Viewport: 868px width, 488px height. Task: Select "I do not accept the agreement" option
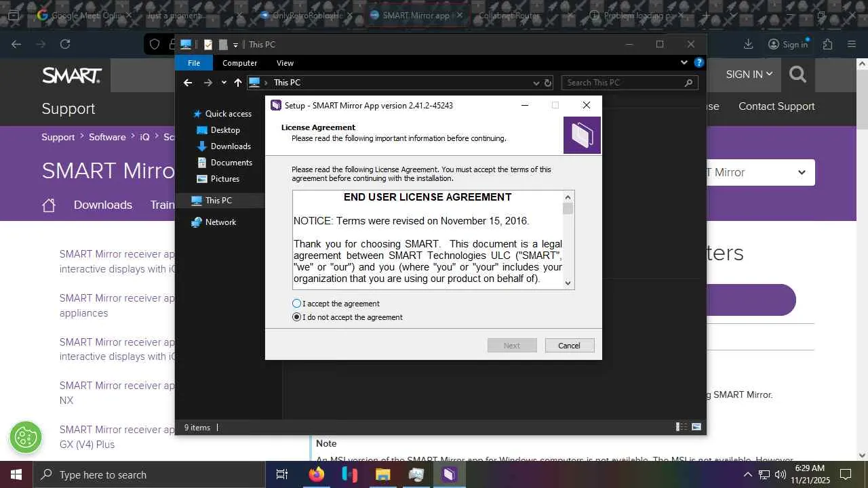296,317
